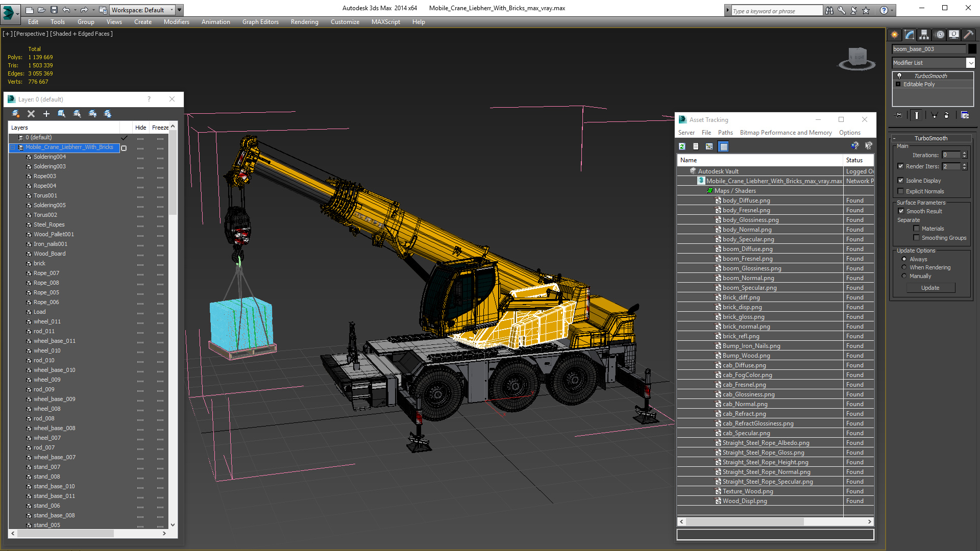980x551 pixels.
Task: Click Highlight Selected Objects' Layers icon
Action: point(77,114)
